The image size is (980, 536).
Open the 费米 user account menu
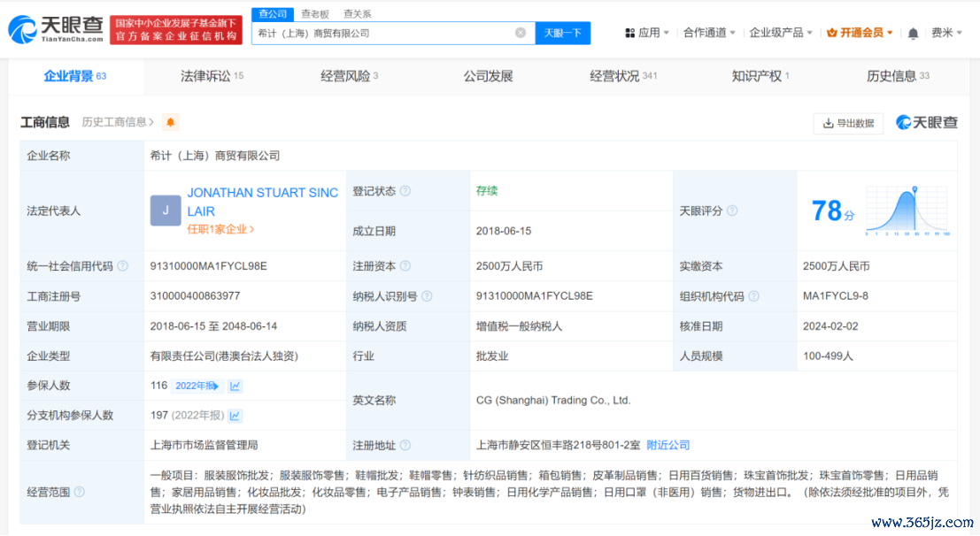pos(945,33)
